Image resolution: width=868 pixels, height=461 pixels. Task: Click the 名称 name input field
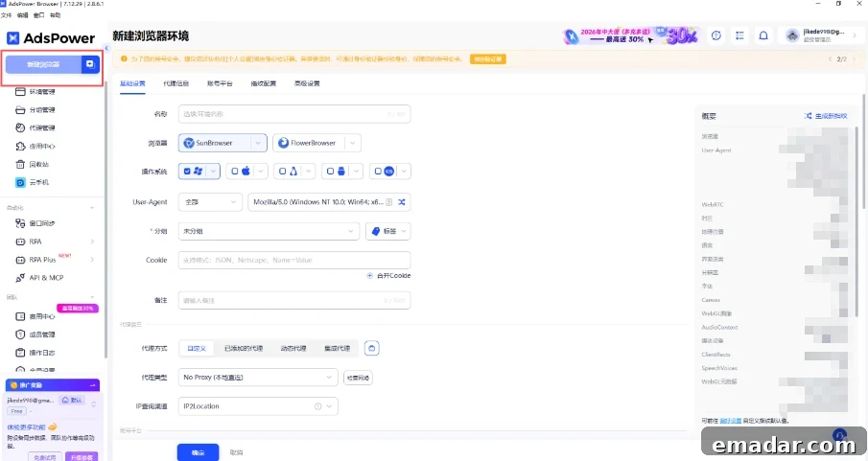[294, 114]
